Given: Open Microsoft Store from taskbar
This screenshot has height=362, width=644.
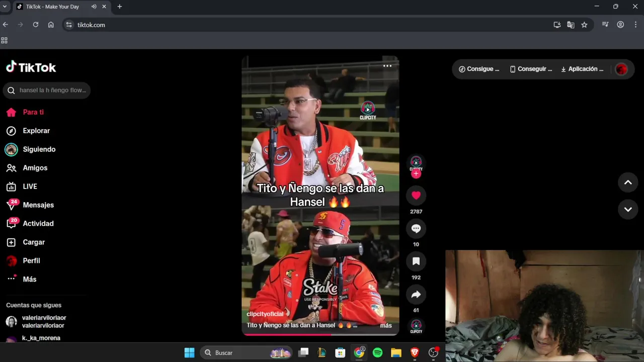Looking at the screenshot, I should click(x=340, y=353).
